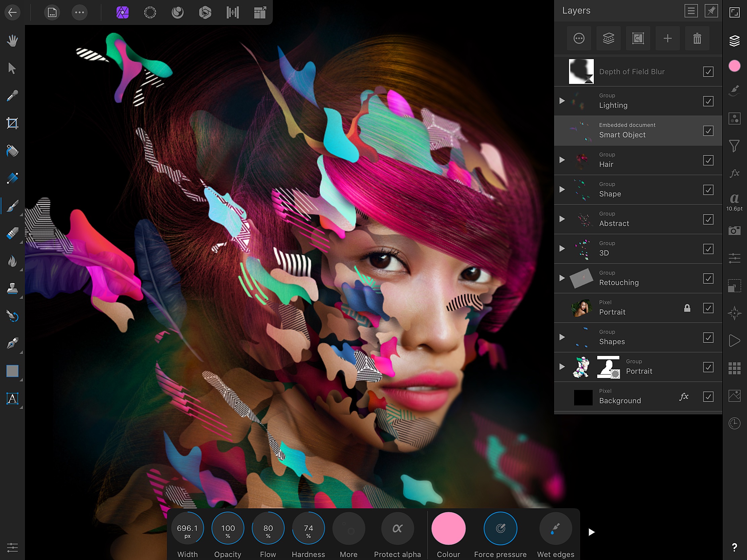
Task: Pin the Layers panel
Action: [711, 11]
